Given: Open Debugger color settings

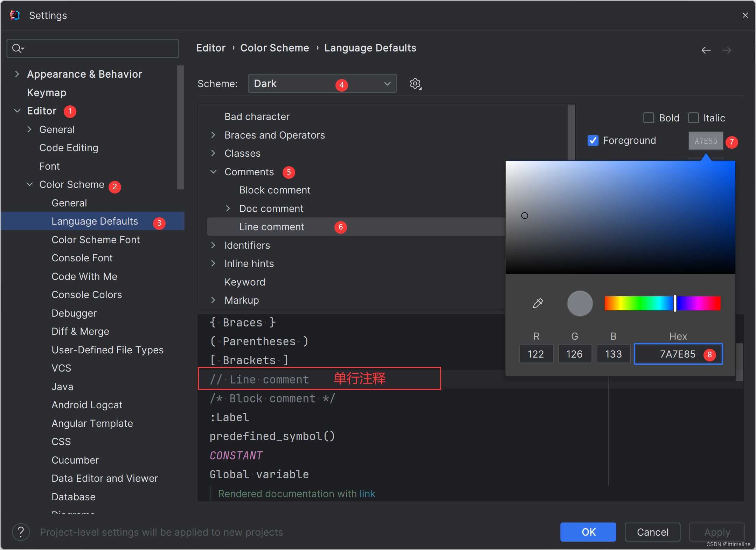Looking at the screenshot, I should (74, 313).
